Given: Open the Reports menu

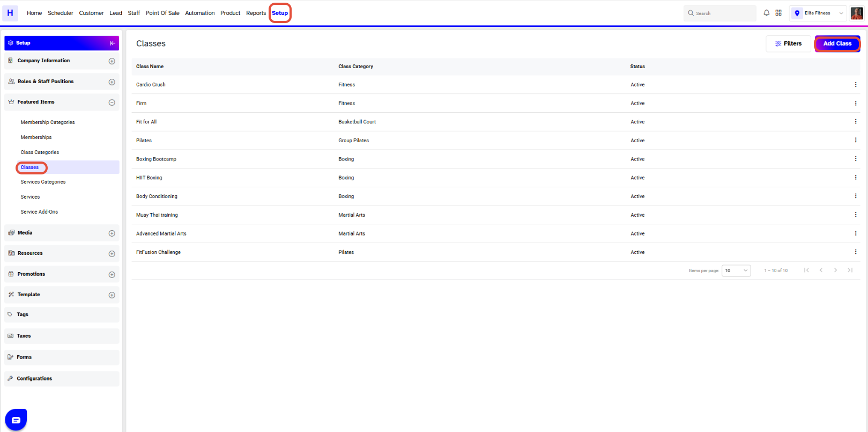Looking at the screenshot, I should coord(256,13).
